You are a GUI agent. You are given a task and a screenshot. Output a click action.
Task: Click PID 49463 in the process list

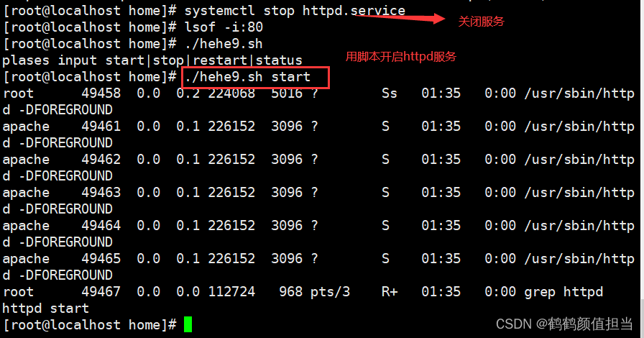click(x=101, y=193)
